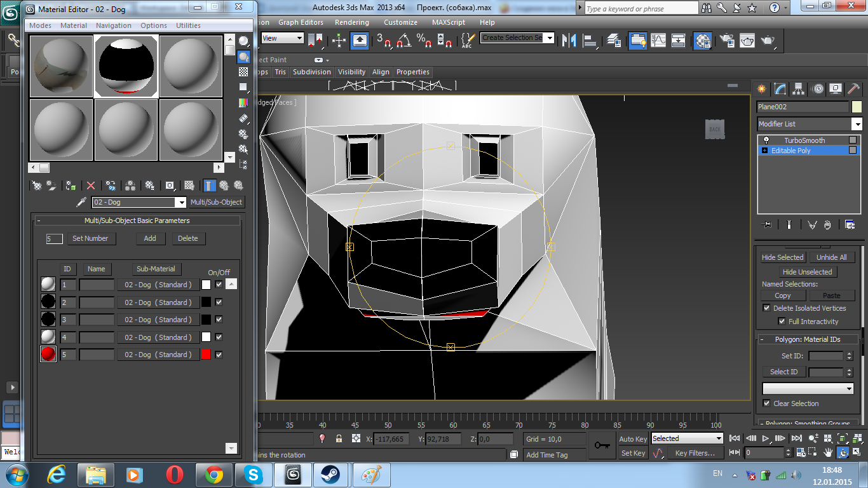The height and width of the screenshot is (488, 868).
Task: Click the red X Reset Material icon
Action: 91,186
